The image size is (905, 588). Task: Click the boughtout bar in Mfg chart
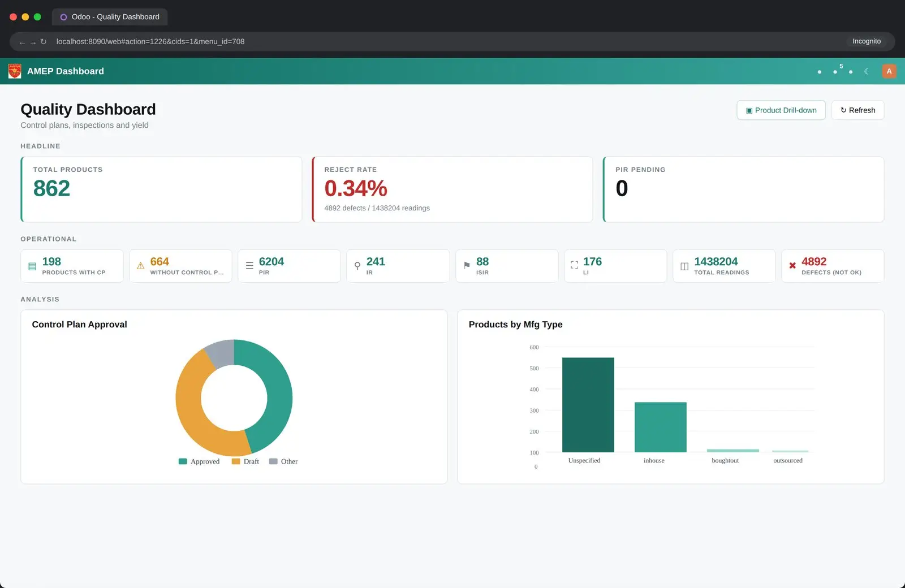click(x=732, y=451)
